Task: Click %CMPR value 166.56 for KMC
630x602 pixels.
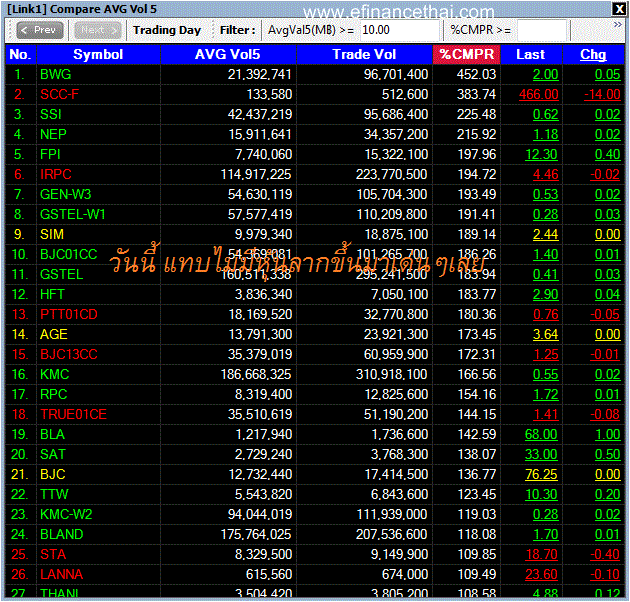Action: (x=477, y=375)
